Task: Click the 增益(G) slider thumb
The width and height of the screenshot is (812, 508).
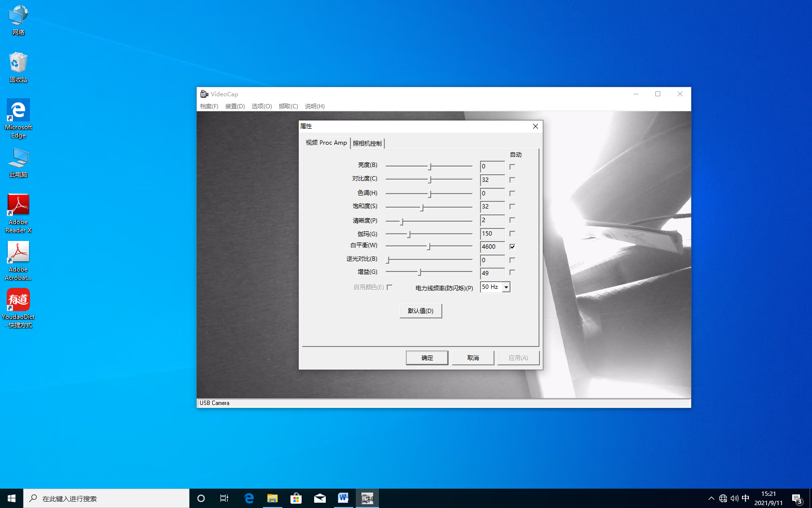Action: pos(420,272)
